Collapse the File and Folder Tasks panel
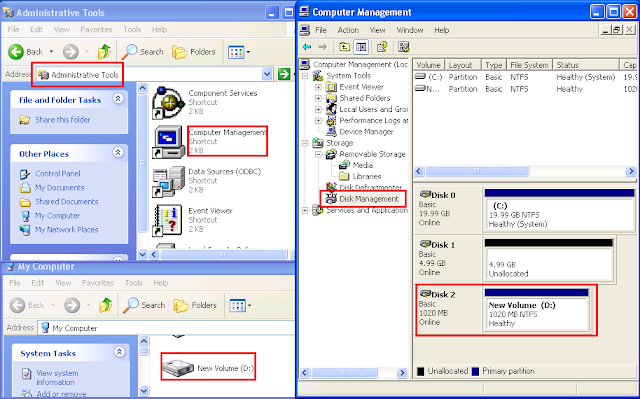Viewport: 640px width, 399px height. pos(118,99)
